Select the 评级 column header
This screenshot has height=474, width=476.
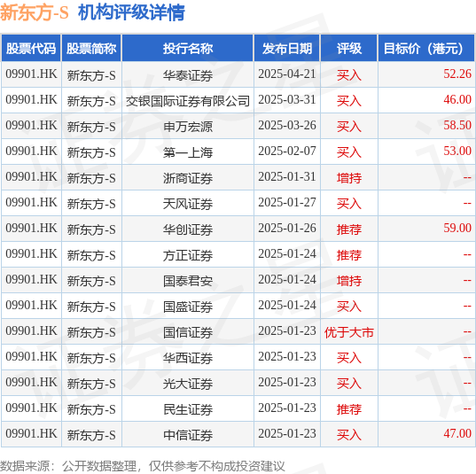[349, 48]
